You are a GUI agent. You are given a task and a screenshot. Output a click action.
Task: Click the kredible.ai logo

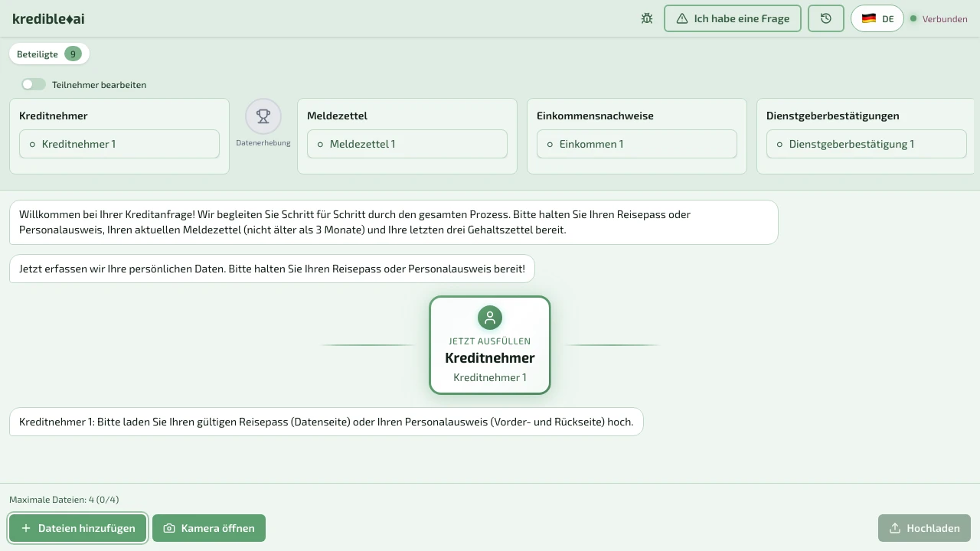click(48, 18)
